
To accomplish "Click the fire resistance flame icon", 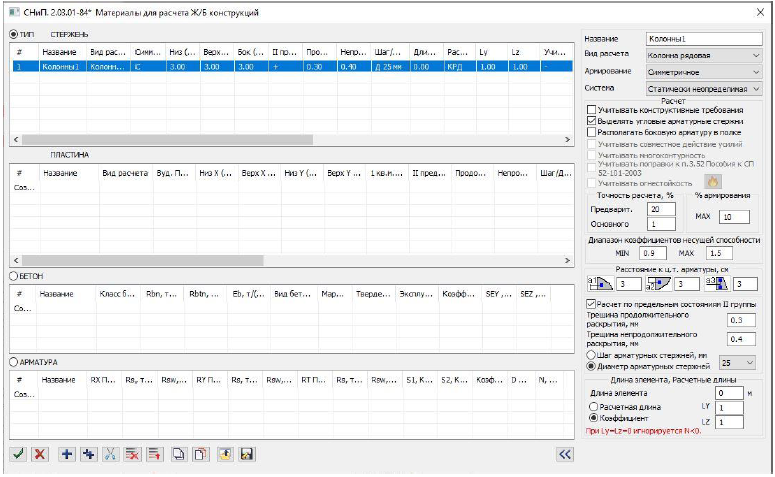I will (x=712, y=182).
